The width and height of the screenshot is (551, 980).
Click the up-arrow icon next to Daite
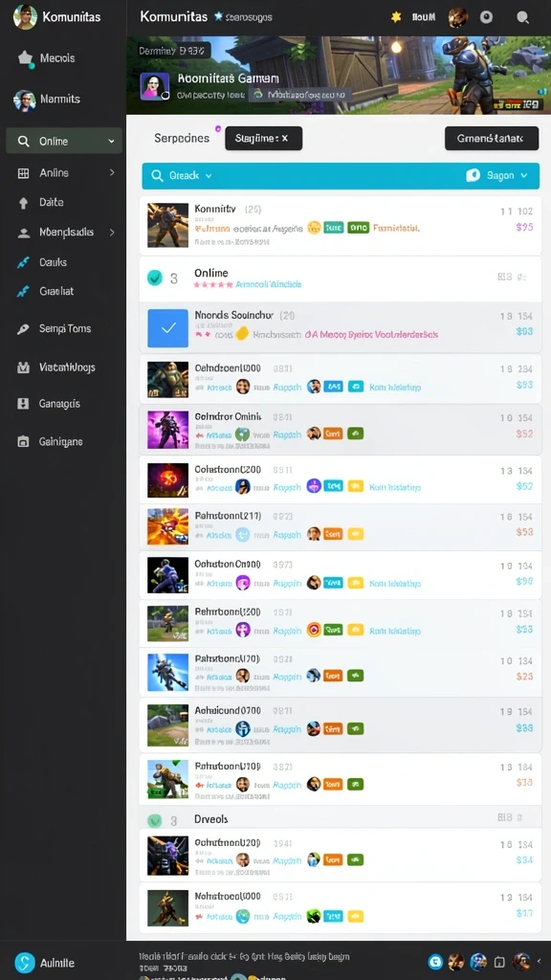coord(24,203)
